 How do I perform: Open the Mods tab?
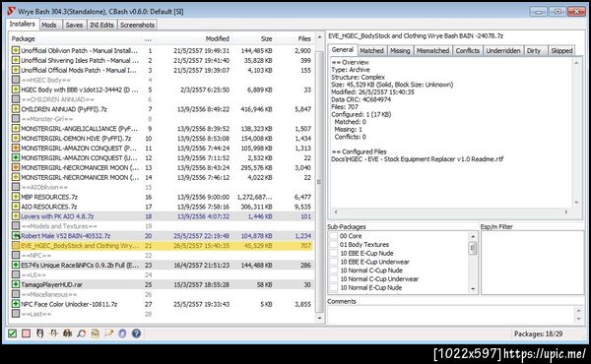click(x=49, y=25)
